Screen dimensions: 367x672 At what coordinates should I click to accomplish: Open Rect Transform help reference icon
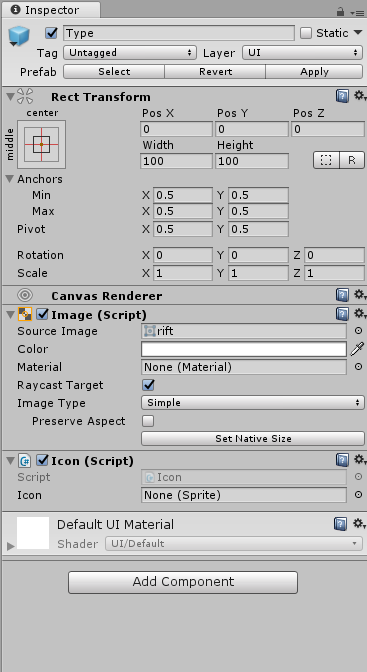(x=342, y=96)
